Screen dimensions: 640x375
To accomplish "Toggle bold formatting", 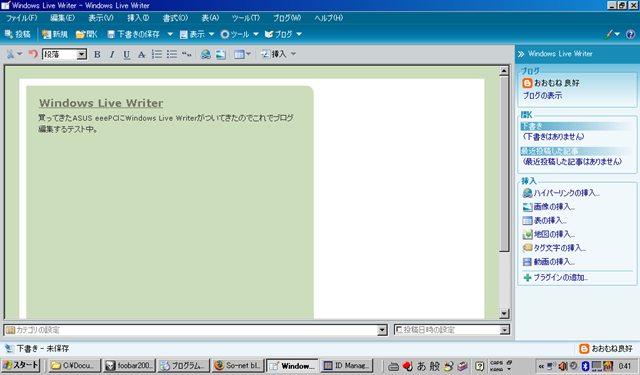I will [97, 54].
